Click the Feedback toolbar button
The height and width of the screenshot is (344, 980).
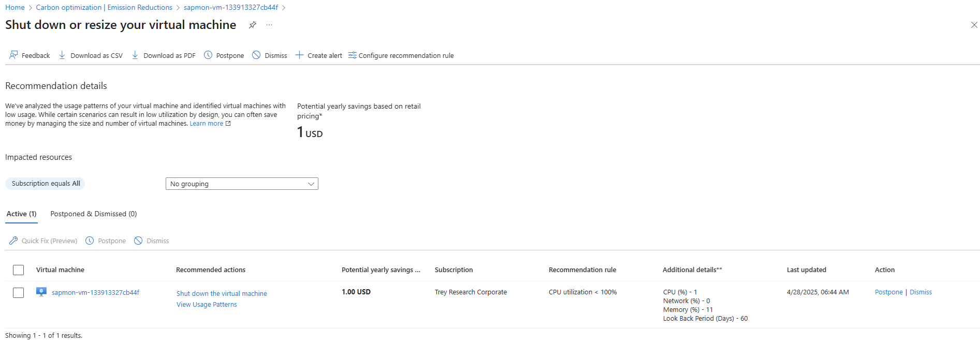[x=30, y=55]
